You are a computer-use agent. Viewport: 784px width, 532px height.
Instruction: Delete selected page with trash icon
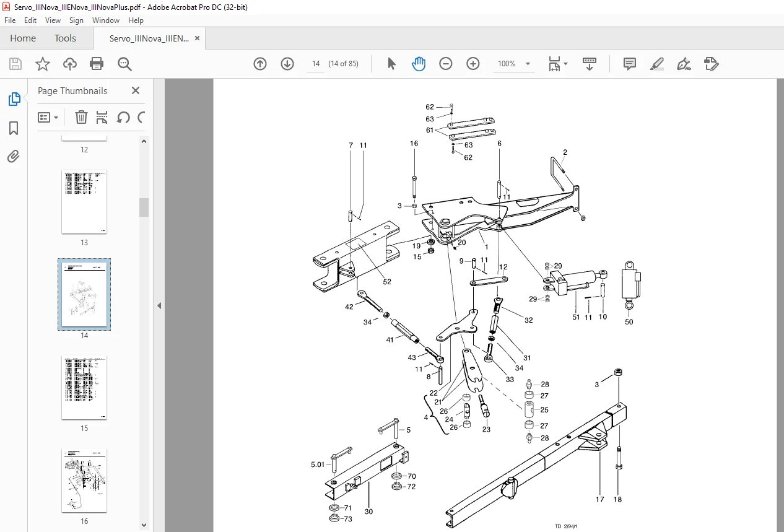(x=81, y=117)
